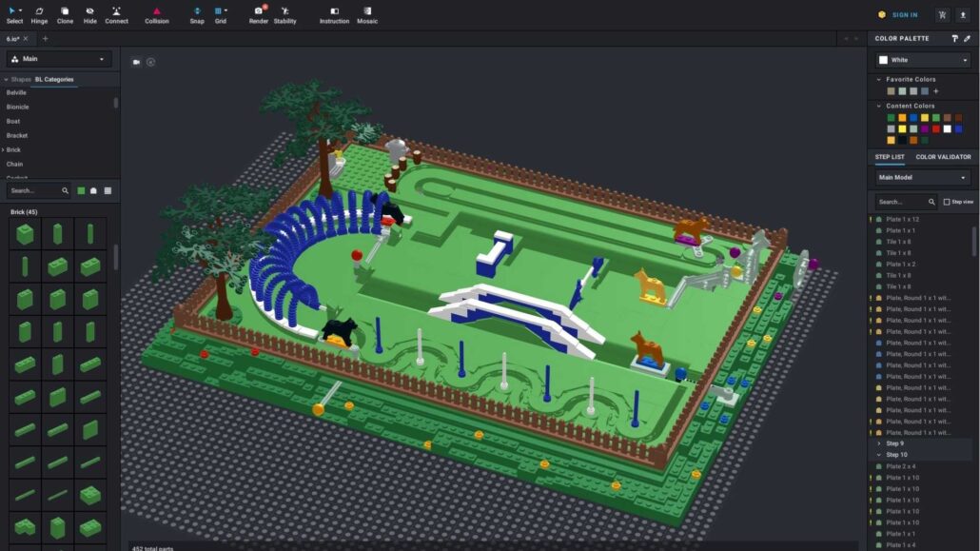Viewport: 980px width, 551px height.
Task: Add a new favorite color with plus button
Action: 936,91
